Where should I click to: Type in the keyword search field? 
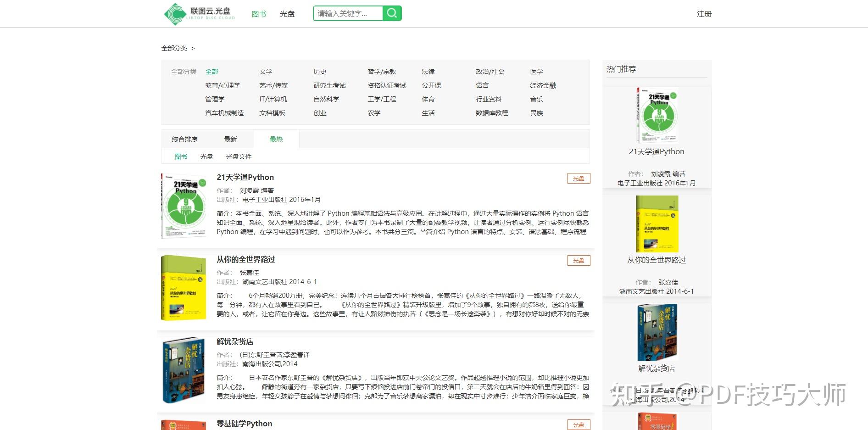(x=348, y=13)
